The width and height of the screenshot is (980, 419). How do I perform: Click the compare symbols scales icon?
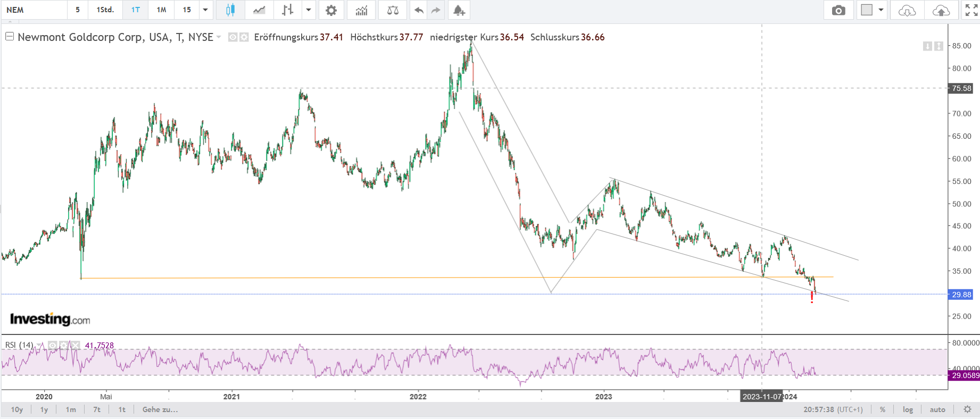coord(393,10)
